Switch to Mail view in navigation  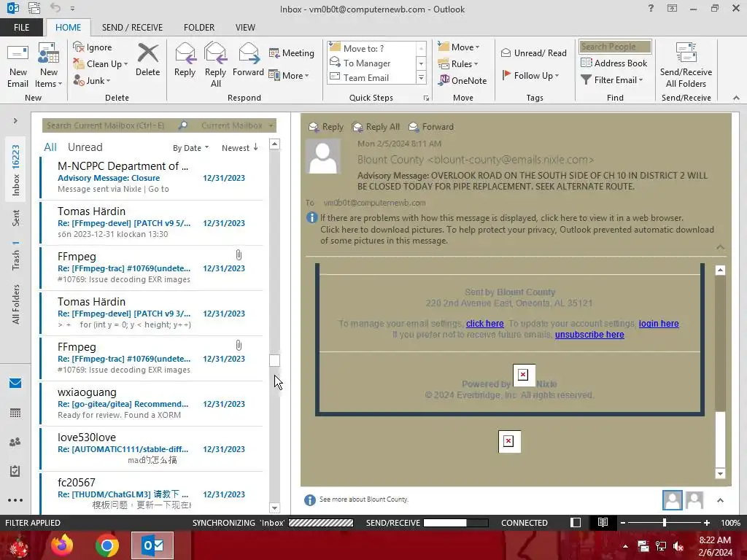pyautogui.click(x=15, y=383)
